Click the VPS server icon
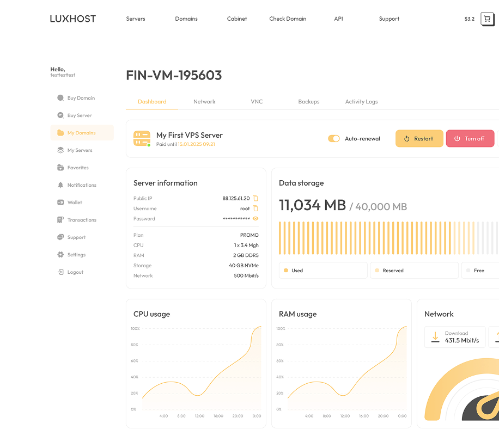The height and width of the screenshot is (448, 499). pos(142,138)
